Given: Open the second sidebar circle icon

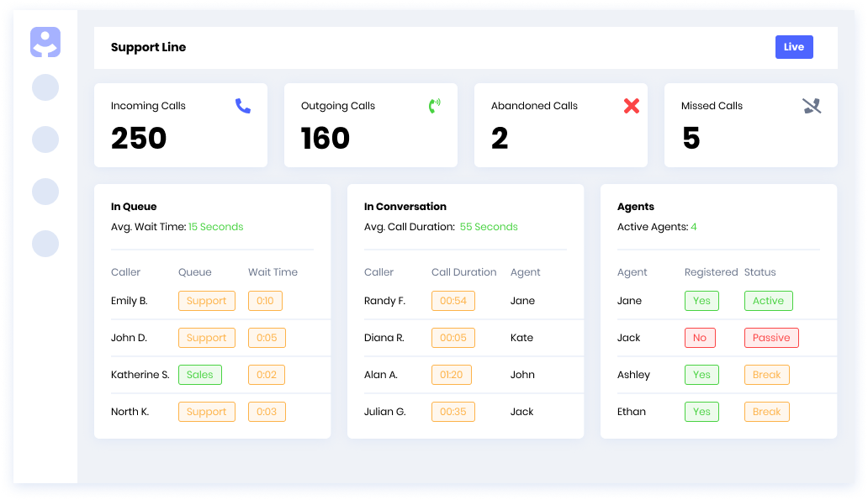Looking at the screenshot, I should pyautogui.click(x=45, y=139).
